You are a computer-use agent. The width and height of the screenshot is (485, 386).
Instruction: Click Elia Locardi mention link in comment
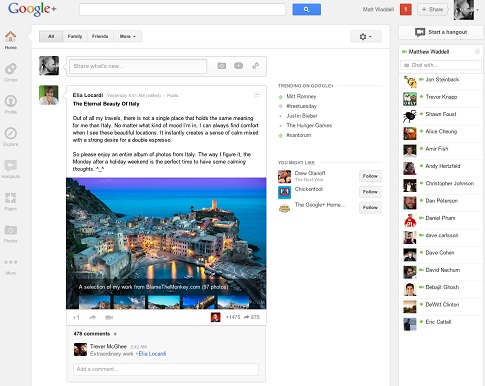(x=152, y=354)
